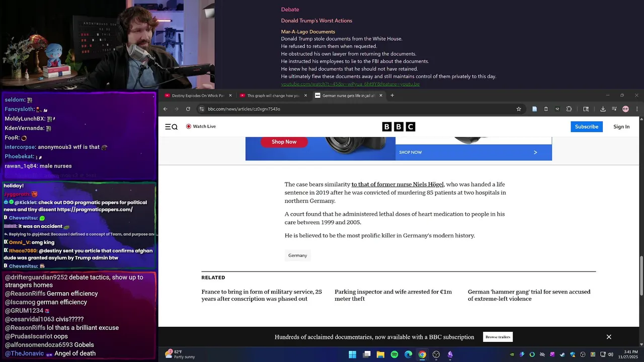
Task: Open Steam tray icon
Action: (562, 354)
